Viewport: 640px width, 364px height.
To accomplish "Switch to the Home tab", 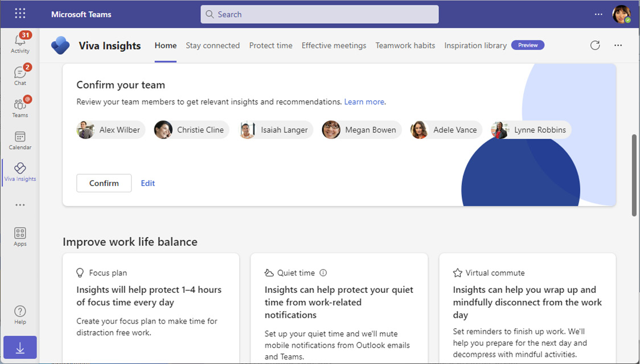I will pyautogui.click(x=165, y=45).
